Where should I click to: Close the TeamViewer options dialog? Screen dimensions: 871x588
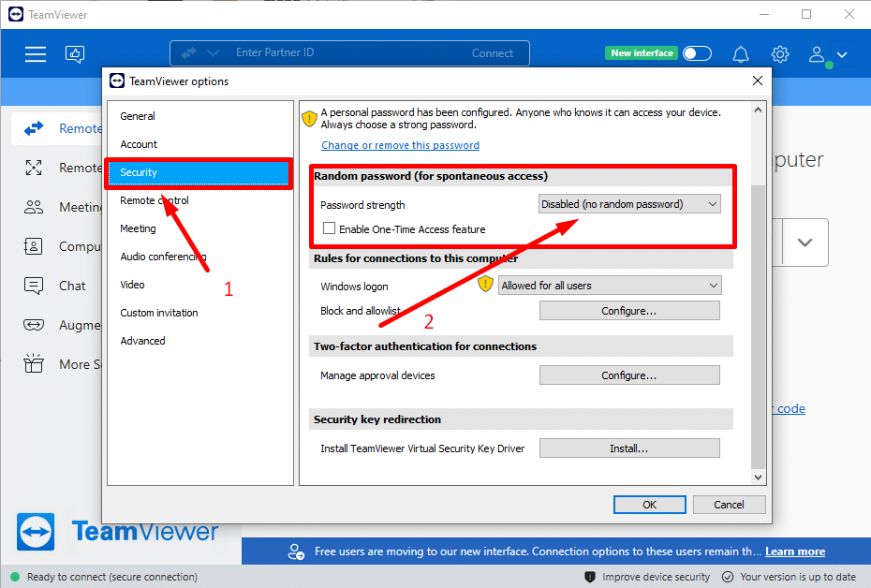coord(757,81)
